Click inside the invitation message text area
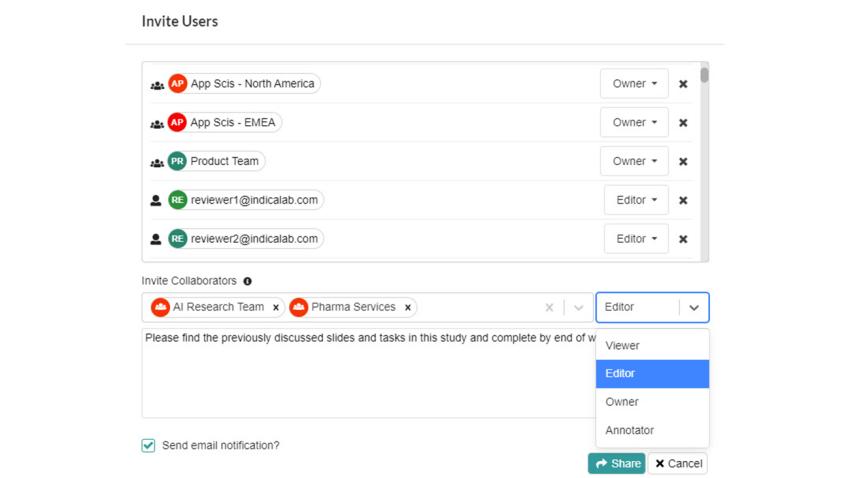Image resolution: width=850 pixels, height=478 pixels. (369, 373)
